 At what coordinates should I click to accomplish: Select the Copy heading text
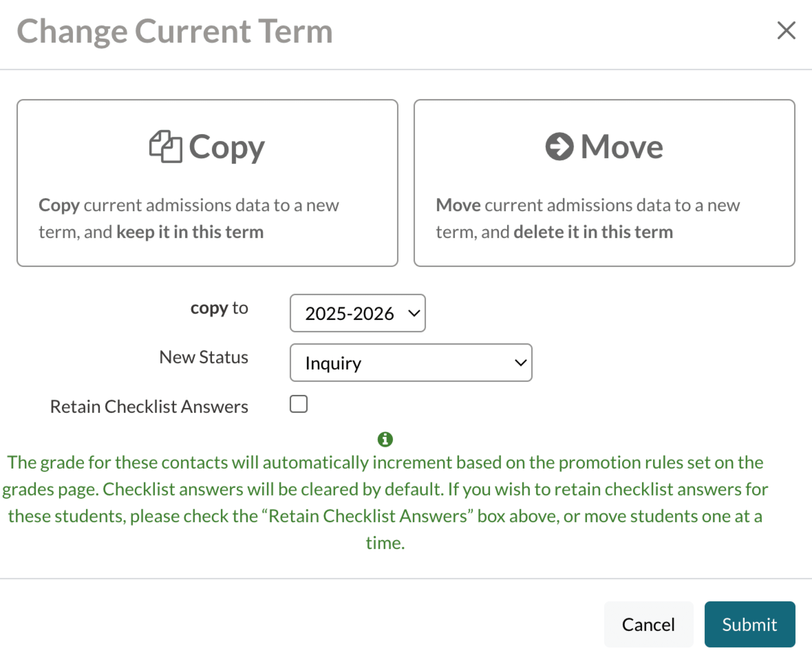point(226,147)
